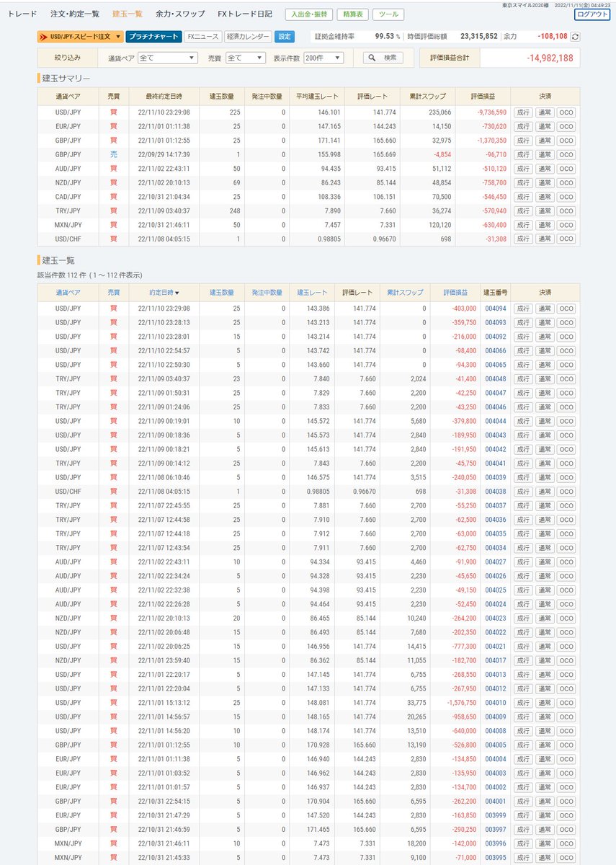The image size is (616, 865).
Task: Click 通常 for CAD/JPY in 建玉サマリー
Action: point(544,196)
